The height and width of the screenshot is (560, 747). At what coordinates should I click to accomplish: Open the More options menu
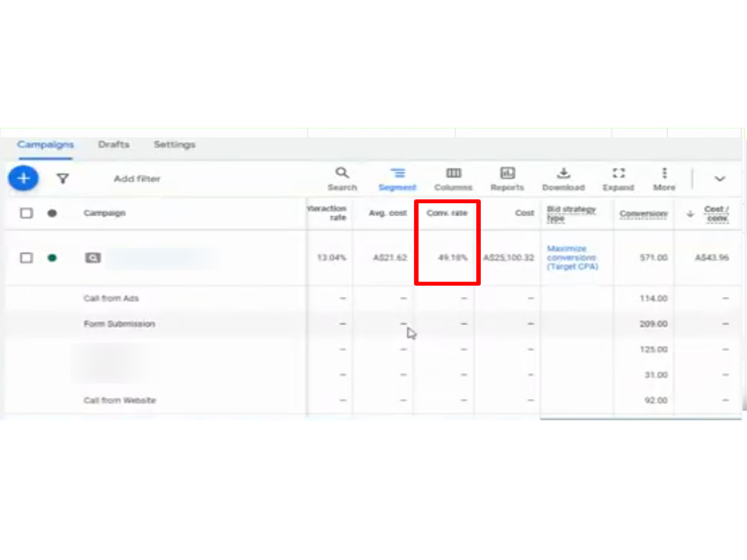pyautogui.click(x=664, y=179)
